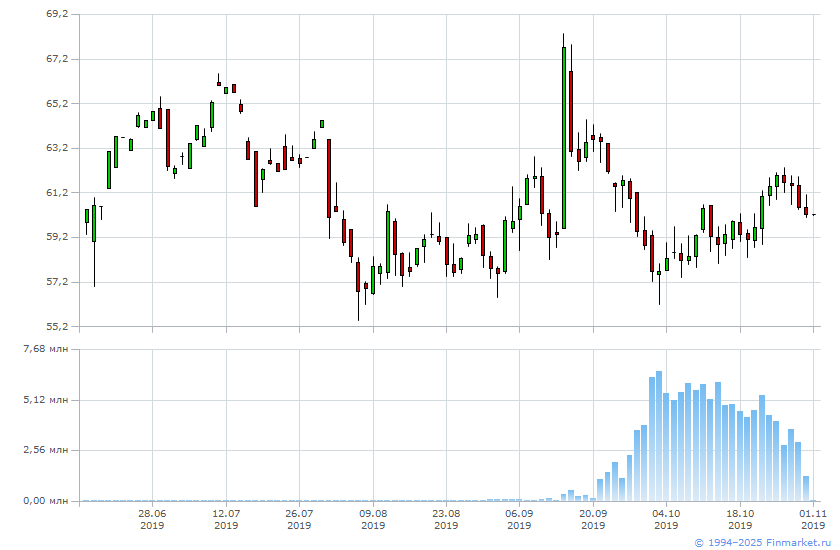Click the tallest blue volume bar
This screenshot has height=550, width=840.
pyautogui.click(x=659, y=436)
